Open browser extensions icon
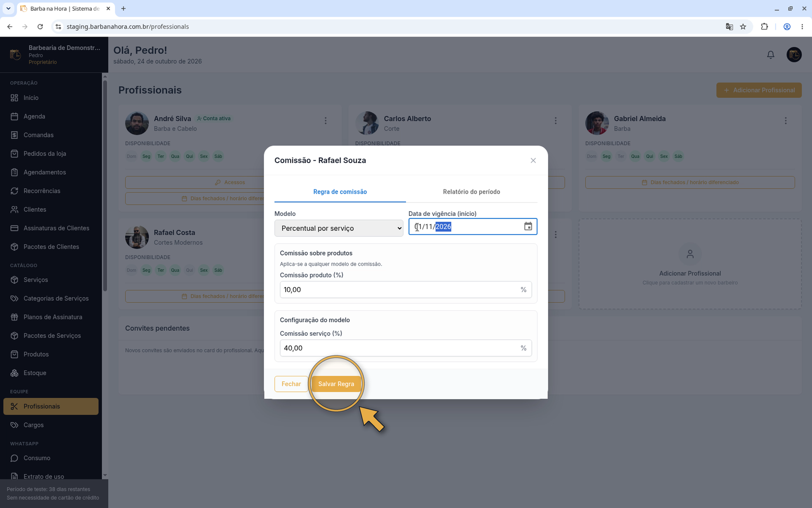Viewport: 812px width, 508px height. [x=764, y=26]
